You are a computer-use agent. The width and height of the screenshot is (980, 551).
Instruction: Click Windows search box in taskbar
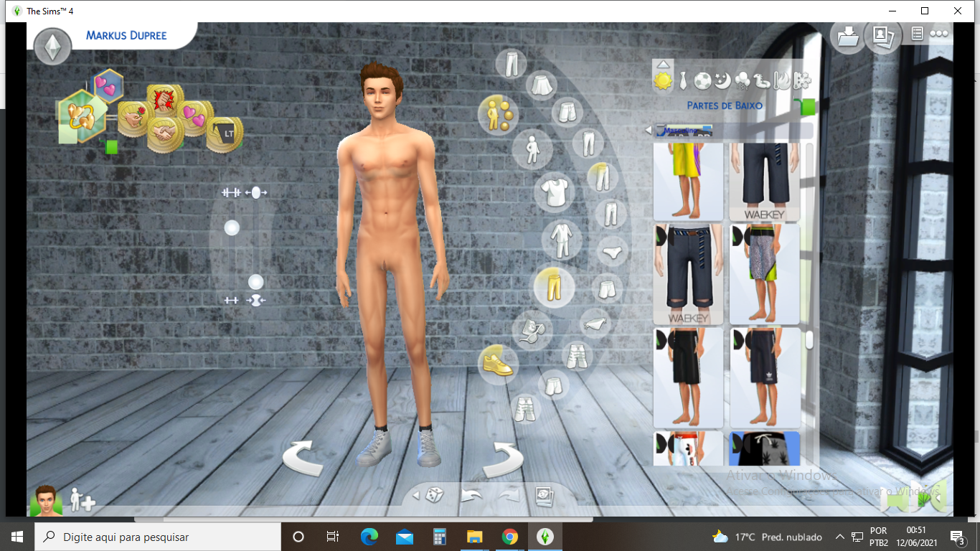click(x=156, y=537)
